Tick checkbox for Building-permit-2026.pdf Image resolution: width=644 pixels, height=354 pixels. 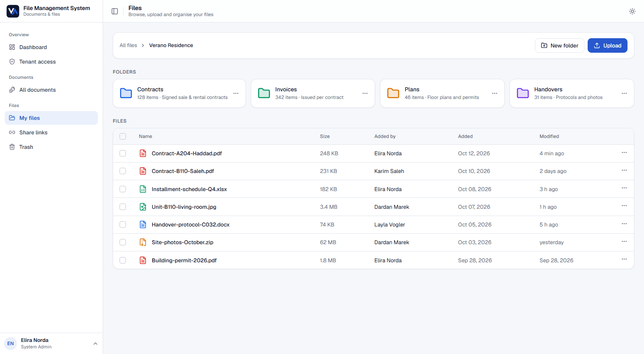pos(123,260)
